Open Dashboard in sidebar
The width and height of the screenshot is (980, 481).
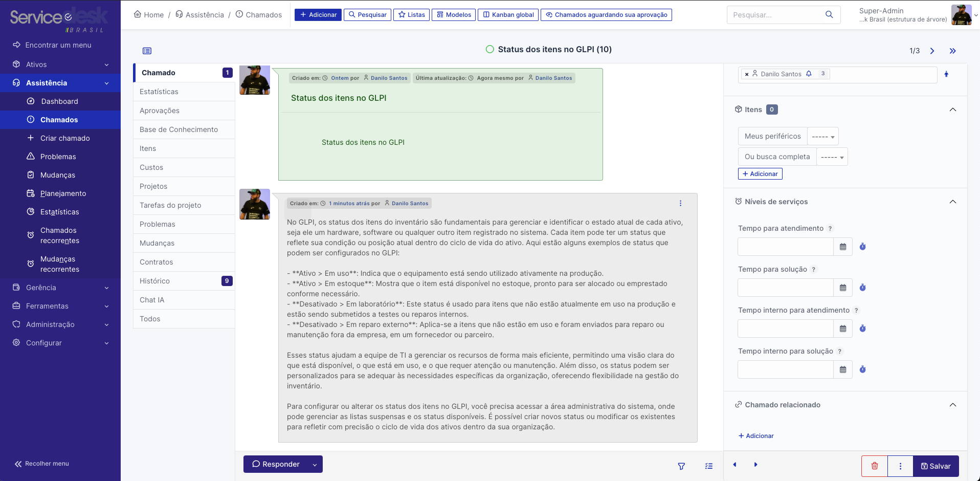(60, 101)
